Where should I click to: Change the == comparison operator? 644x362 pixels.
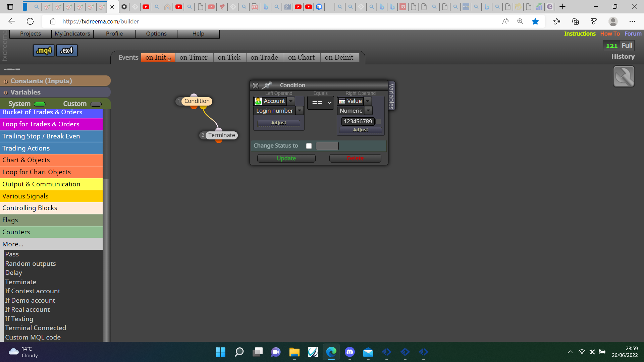tap(321, 103)
